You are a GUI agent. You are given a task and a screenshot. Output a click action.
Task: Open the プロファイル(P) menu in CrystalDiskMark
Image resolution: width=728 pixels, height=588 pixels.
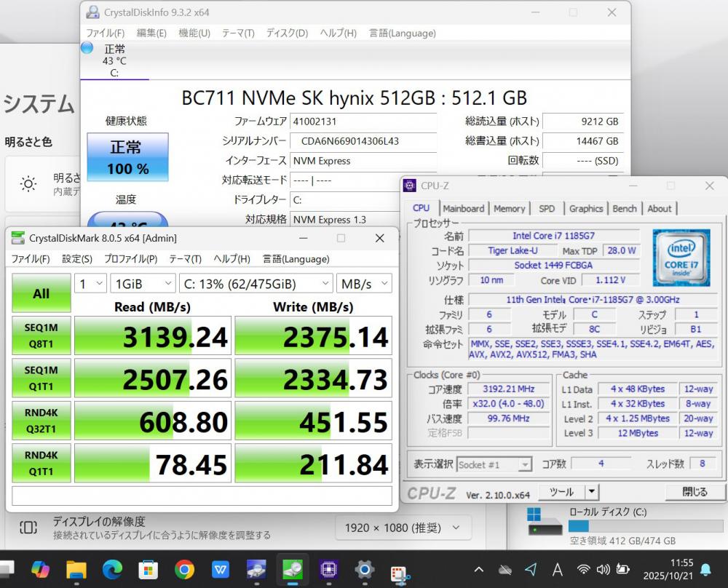[x=130, y=258]
